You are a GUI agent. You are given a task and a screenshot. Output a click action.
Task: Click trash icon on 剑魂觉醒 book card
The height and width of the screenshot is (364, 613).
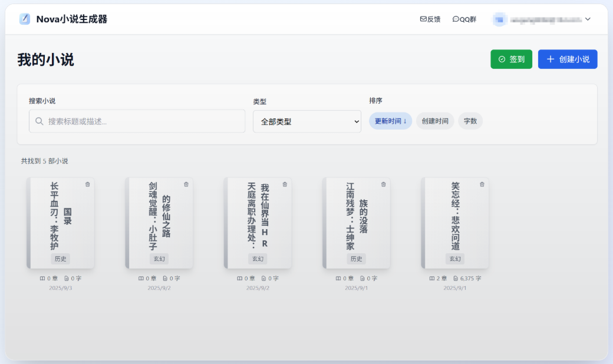[x=186, y=184]
